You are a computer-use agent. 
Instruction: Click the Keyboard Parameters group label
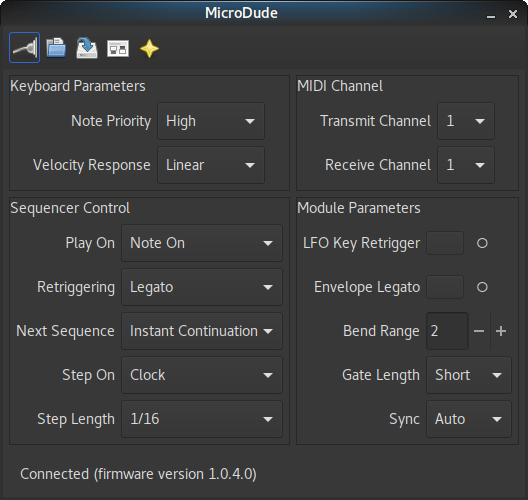[x=78, y=86]
